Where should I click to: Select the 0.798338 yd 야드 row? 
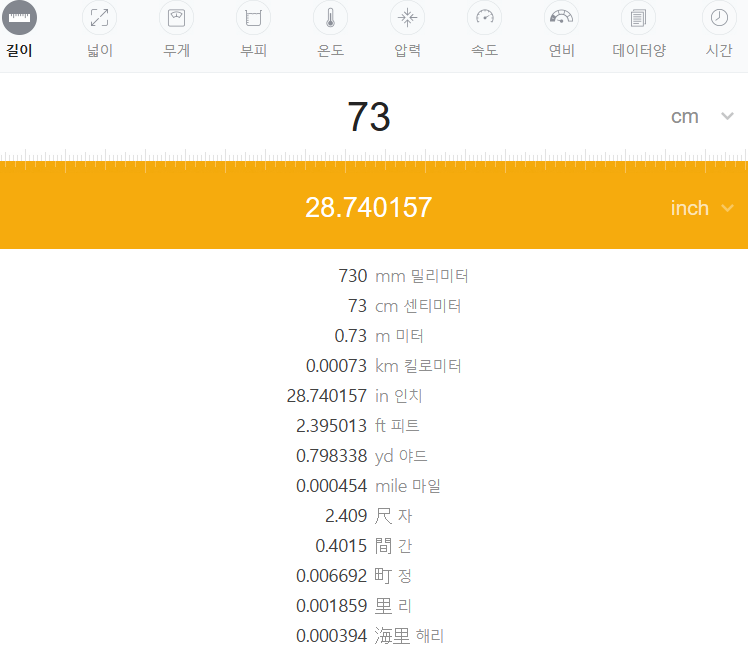[362, 456]
